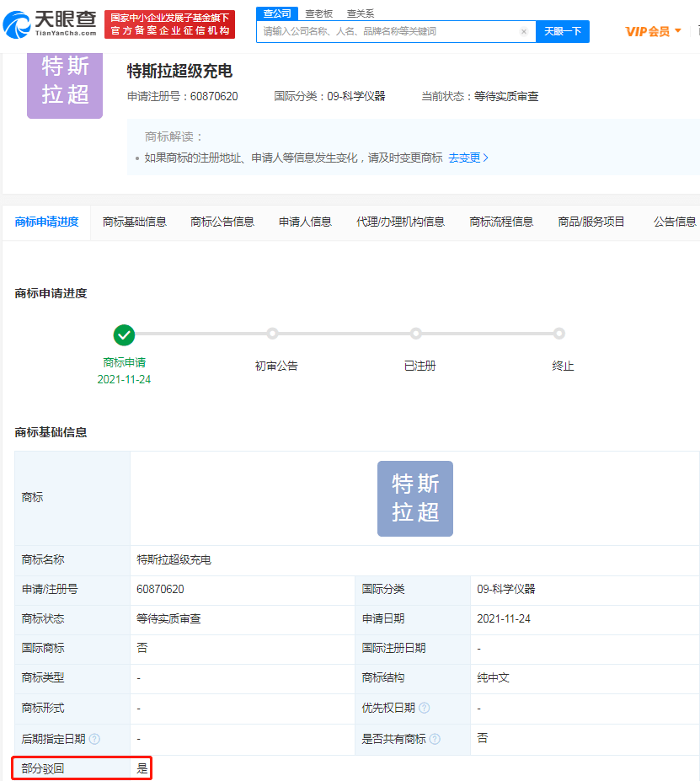The image size is (700, 781).
Task: Switch to the 申请人信息 tab
Action: coord(305,222)
